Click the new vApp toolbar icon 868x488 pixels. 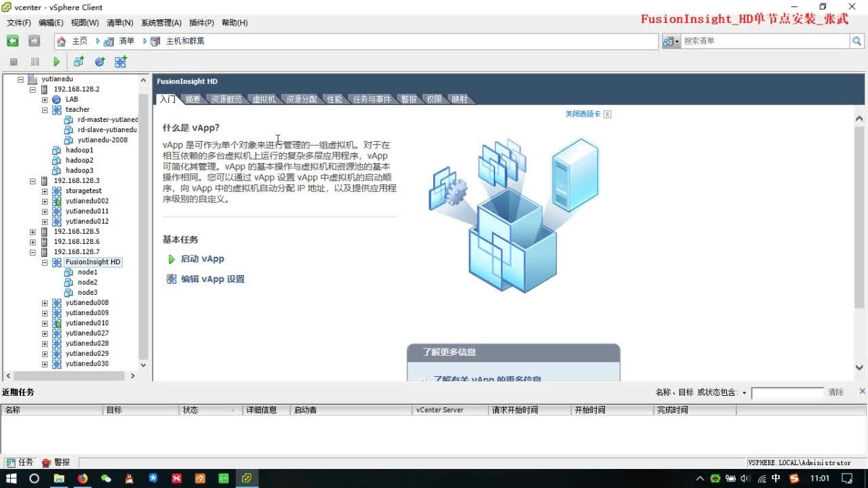[121, 62]
